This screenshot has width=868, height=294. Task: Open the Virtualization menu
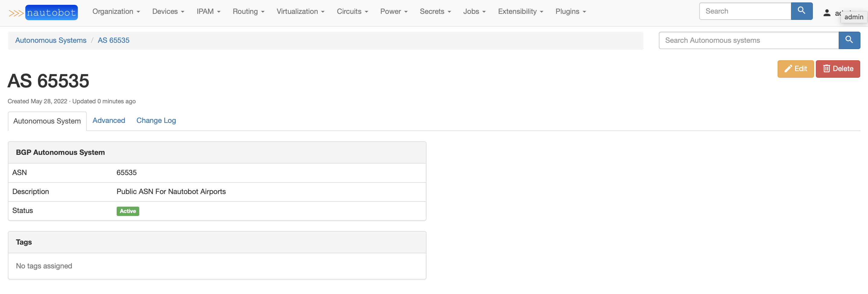click(300, 11)
